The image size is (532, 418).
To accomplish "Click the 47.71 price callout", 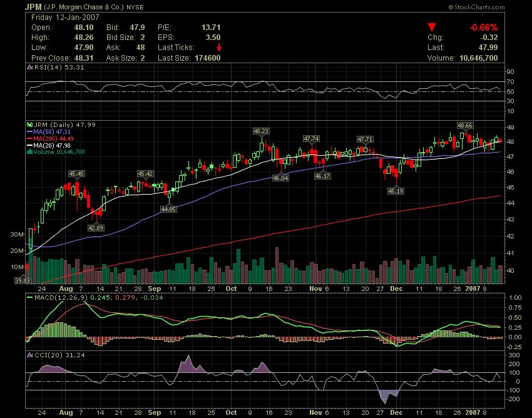I will coord(365,139).
